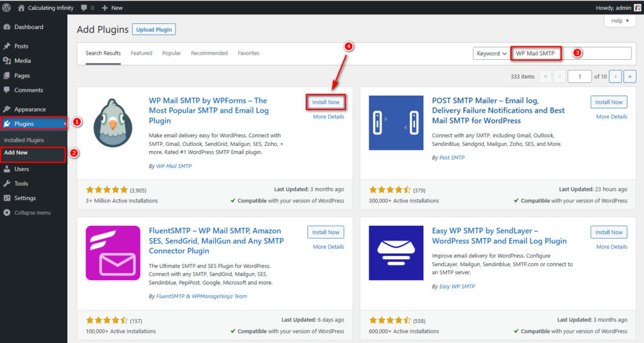Screen dimensions: 644x343
Task: Click the Pages icon in the sidebar
Action: tap(6, 76)
